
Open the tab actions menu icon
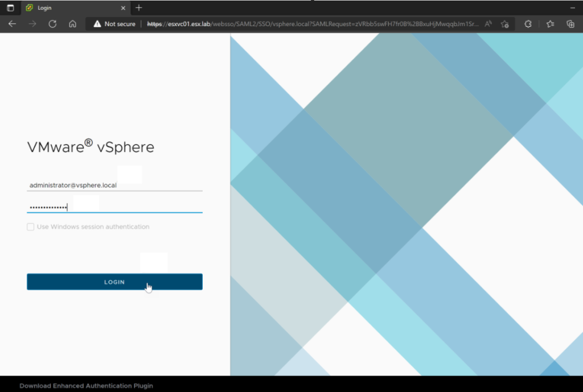click(10, 8)
